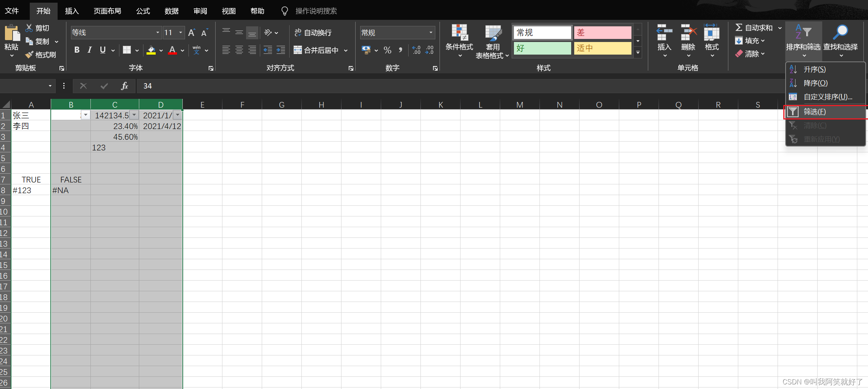Screen dimensions: 868x389
Task: Switch to the 页面布局 (Page Layout) tab
Action: 107,11
